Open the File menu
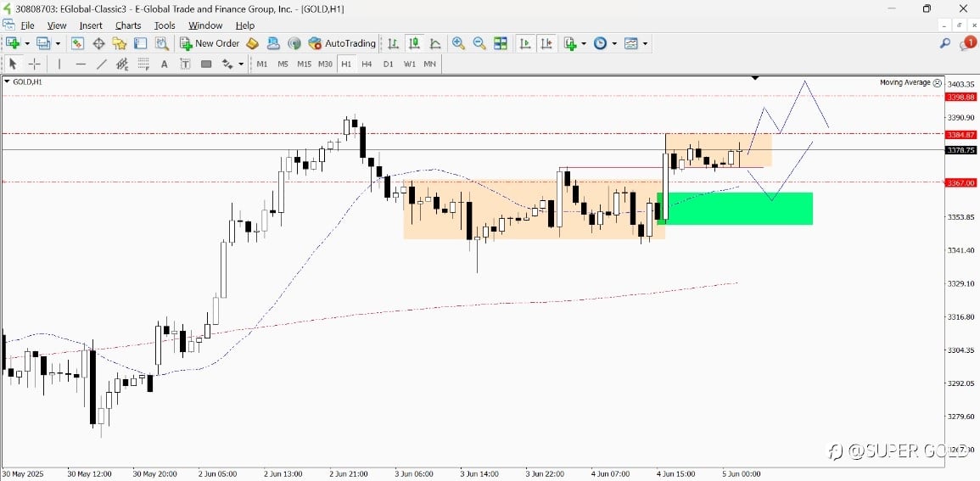 [27, 25]
